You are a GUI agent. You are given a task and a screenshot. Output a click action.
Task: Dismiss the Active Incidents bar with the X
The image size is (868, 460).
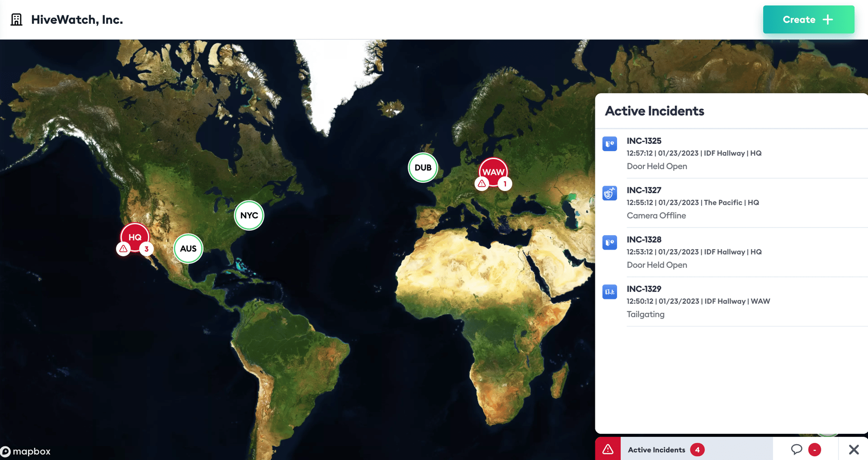click(854, 449)
